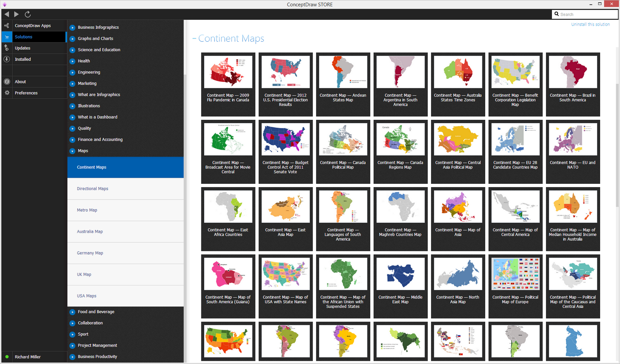Open Quality category
This screenshot has width=620, height=364.
(84, 128)
